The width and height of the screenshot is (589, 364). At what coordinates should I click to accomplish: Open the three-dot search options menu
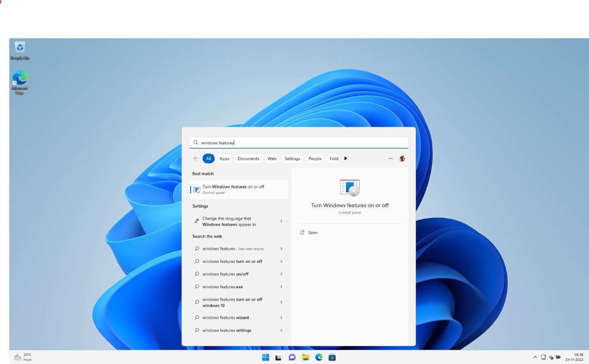click(390, 158)
